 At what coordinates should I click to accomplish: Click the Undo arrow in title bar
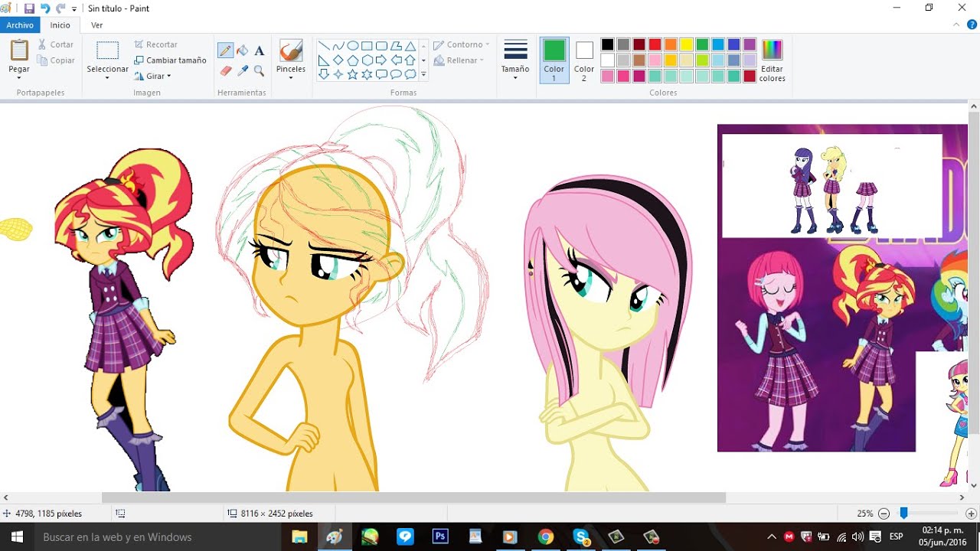[x=45, y=8]
